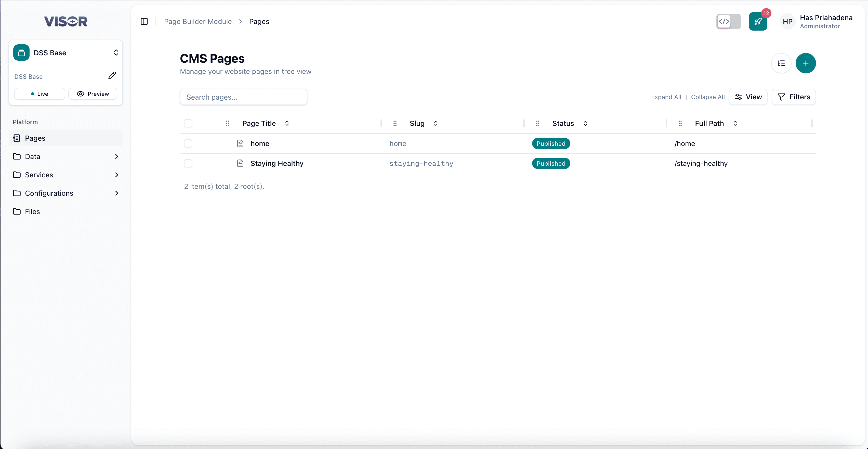868x449 pixels.
Task: Check the home row checkbox
Action: point(188,143)
